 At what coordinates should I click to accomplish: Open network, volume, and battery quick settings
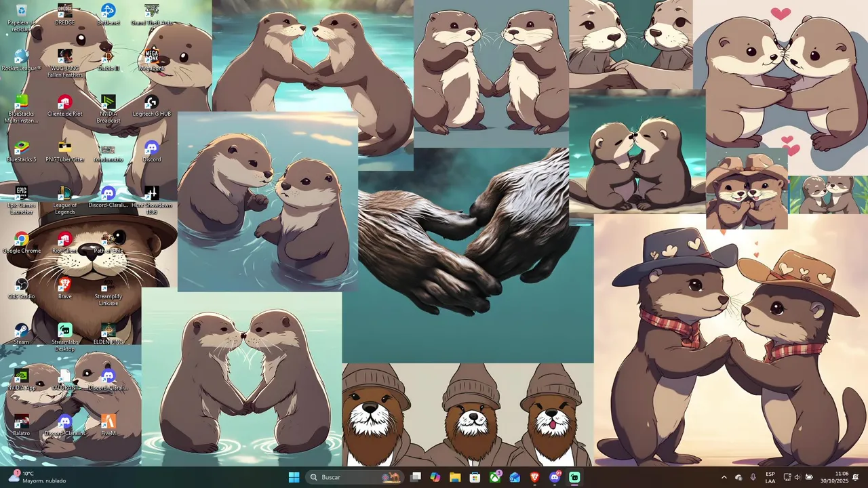point(797,477)
